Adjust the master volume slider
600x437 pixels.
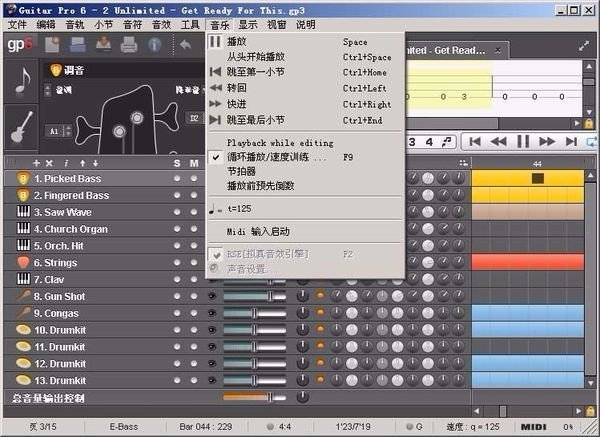[x=254, y=397]
